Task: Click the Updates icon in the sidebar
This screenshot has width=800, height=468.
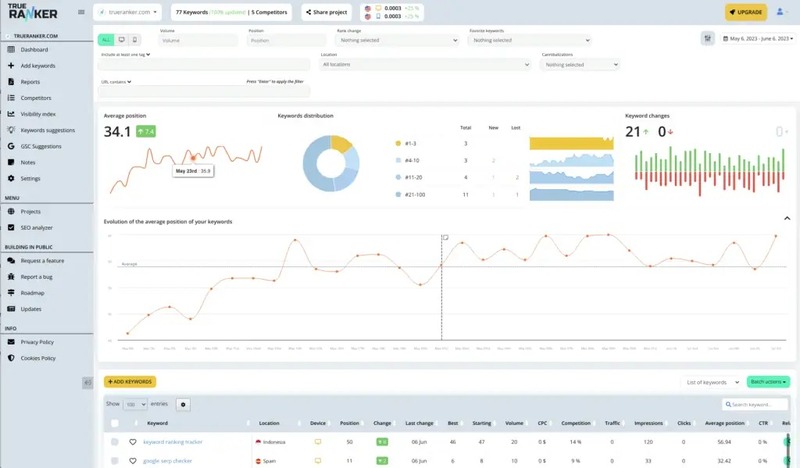Action: 11,309
